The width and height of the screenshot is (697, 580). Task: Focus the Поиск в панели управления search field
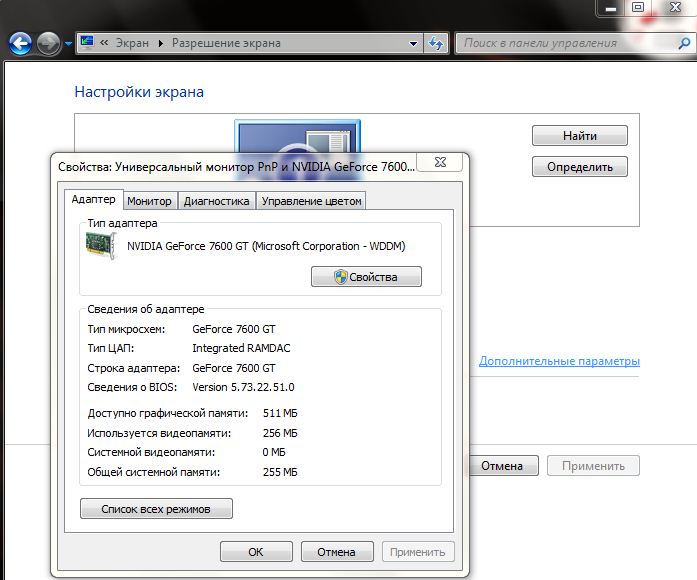(565, 43)
